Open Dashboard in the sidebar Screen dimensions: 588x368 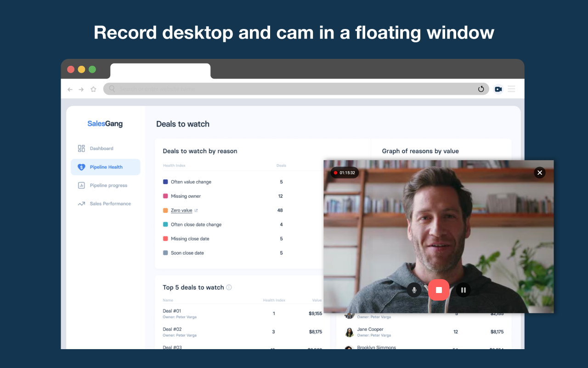click(x=101, y=149)
